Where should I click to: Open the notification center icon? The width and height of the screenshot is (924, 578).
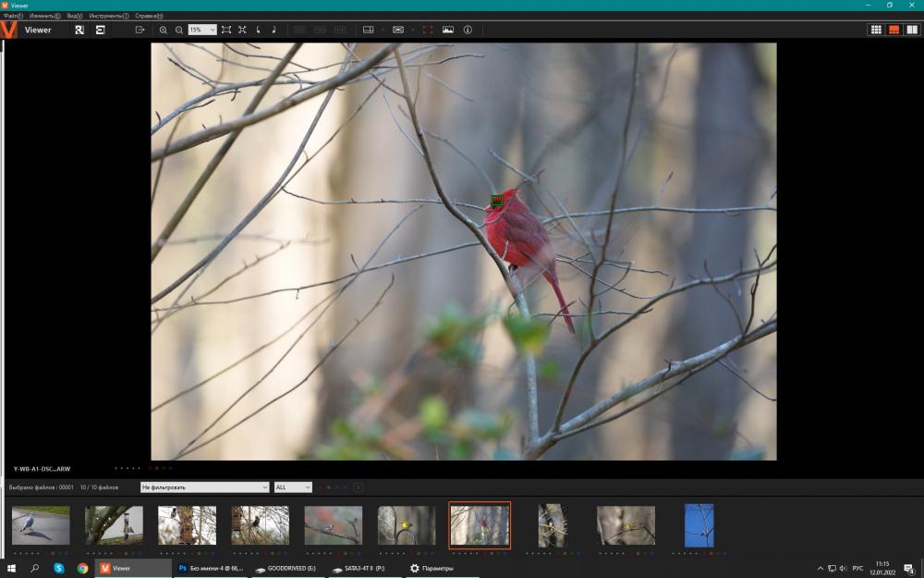[909, 569]
